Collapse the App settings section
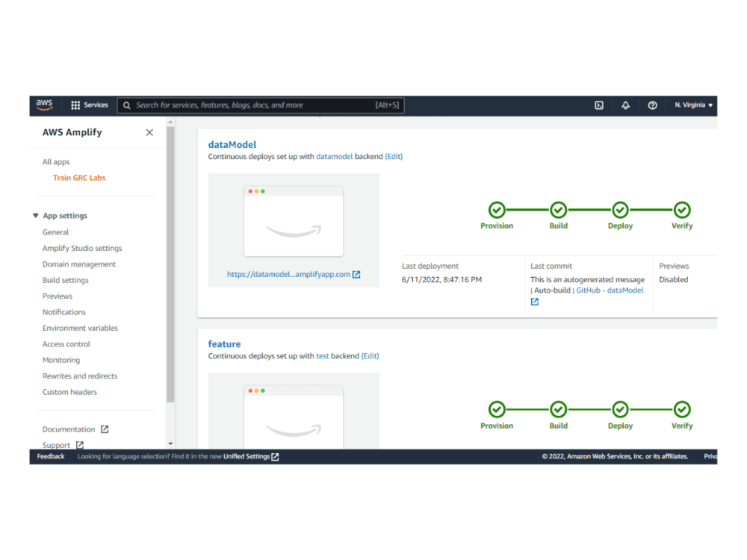 (36, 216)
